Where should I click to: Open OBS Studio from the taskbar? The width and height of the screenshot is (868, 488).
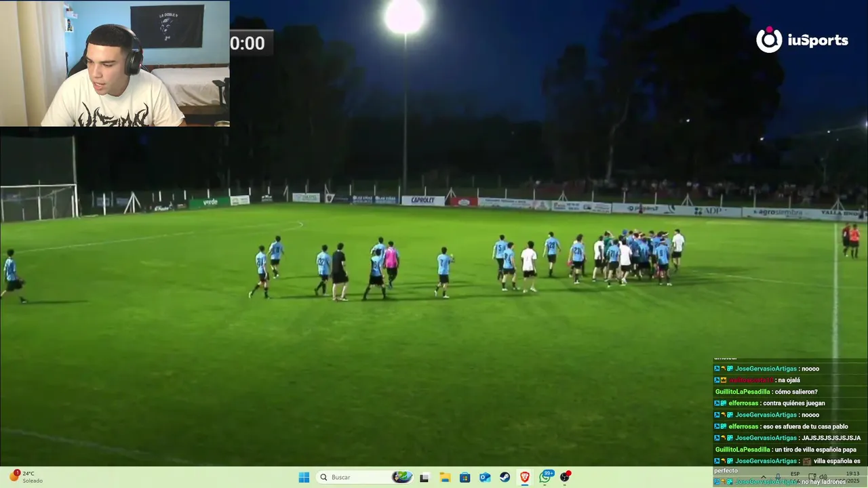click(565, 477)
